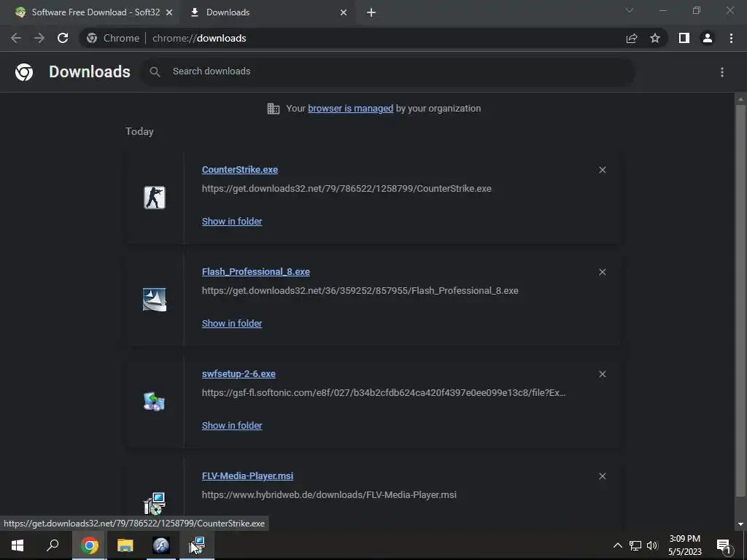747x560 pixels.
Task: Focus the Search downloads field
Action: (x=388, y=71)
